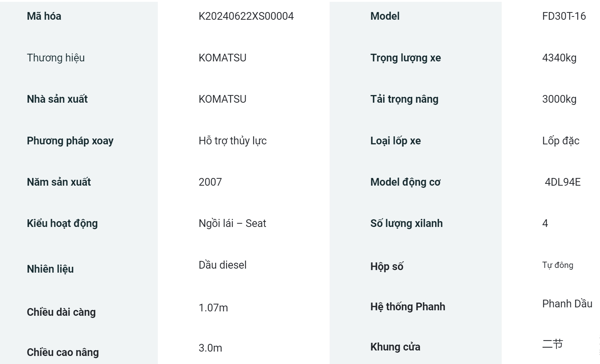Screen dimensions: 600x364
Task: Click the Mã hóa header label
Action: [44, 16]
